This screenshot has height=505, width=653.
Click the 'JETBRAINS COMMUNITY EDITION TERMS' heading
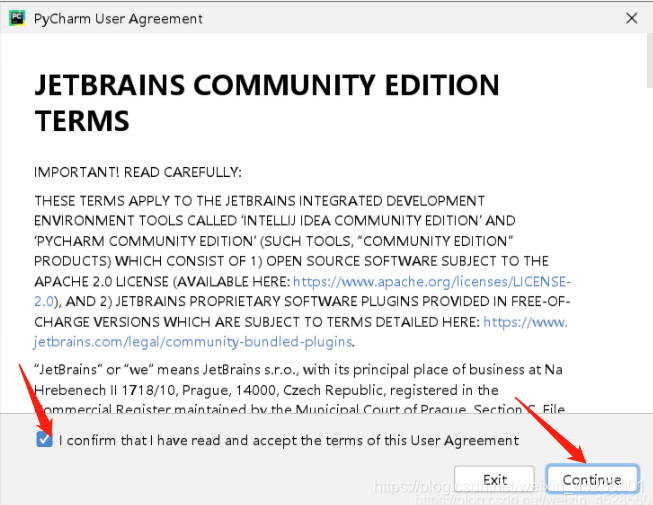coord(267,103)
